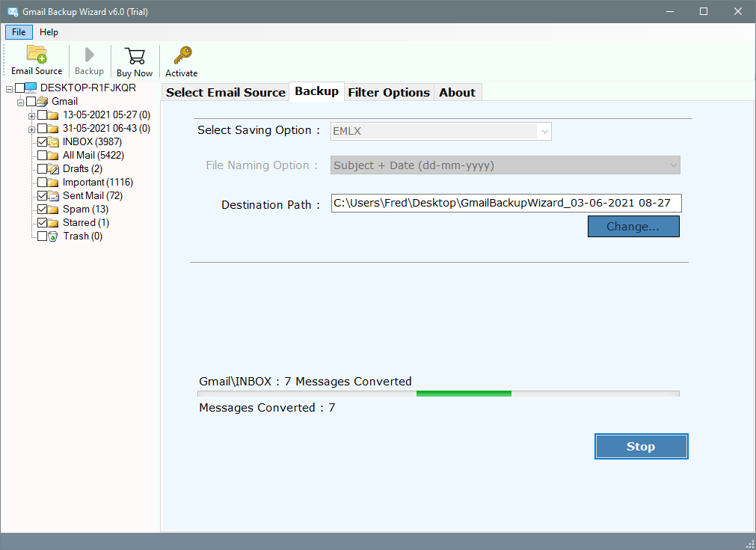Click the Activate key icon
The width and height of the screenshot is (756, 550).
pyautogui.click(x=182, y=55)
